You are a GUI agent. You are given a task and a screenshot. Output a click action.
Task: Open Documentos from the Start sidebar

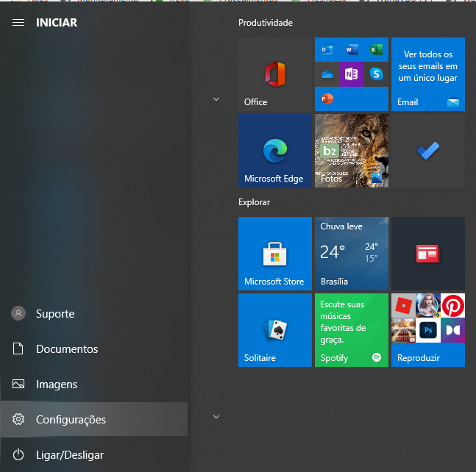(94, 348)
